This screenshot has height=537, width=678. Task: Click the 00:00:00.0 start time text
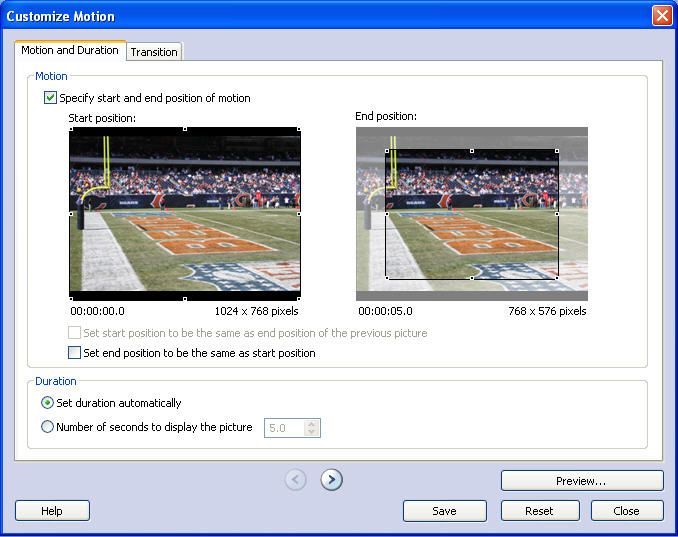pos(97,311)
